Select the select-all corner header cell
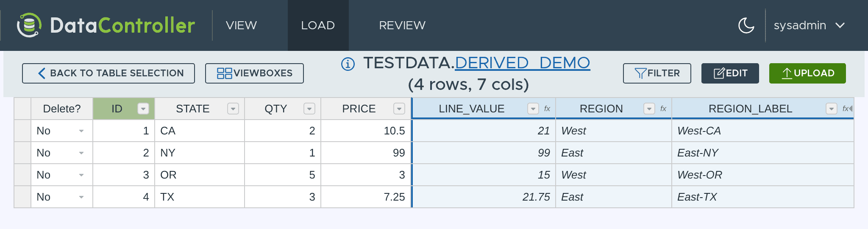868x229 pixels. [x=22, y=109]
